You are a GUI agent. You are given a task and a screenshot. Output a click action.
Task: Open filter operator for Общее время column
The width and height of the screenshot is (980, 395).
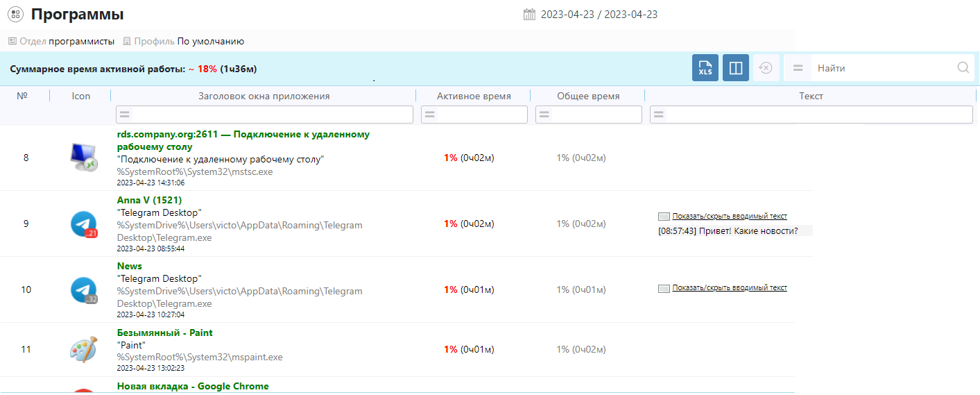tap(544, 115)
